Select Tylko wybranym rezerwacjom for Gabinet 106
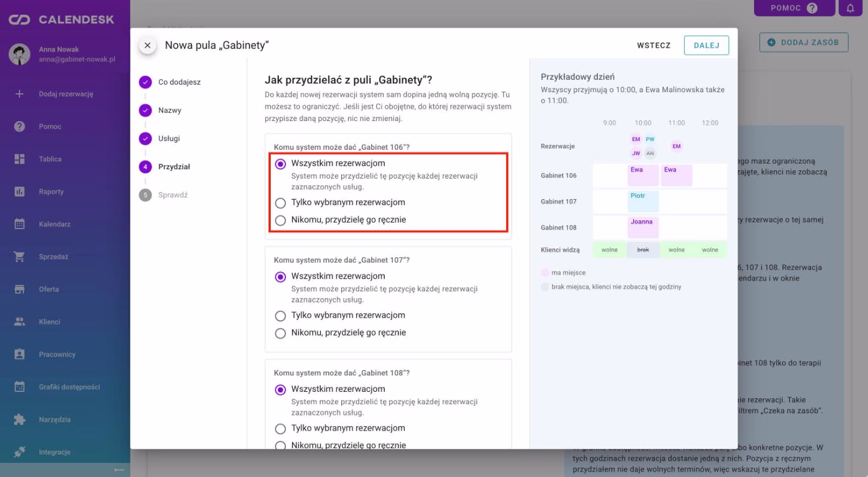The height and width of the screenshot is (477, 868). tap(281, 203)
